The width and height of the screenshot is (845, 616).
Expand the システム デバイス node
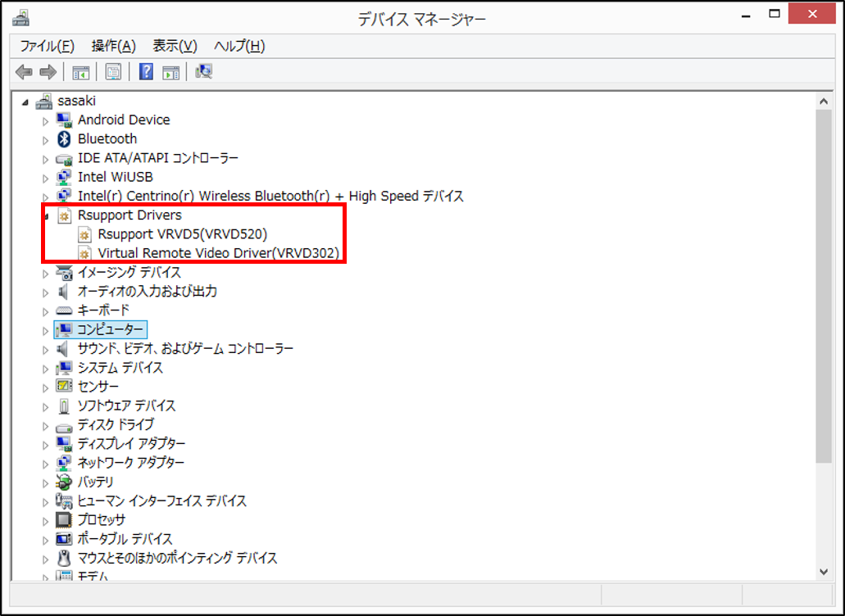click(x=46, y=369)
